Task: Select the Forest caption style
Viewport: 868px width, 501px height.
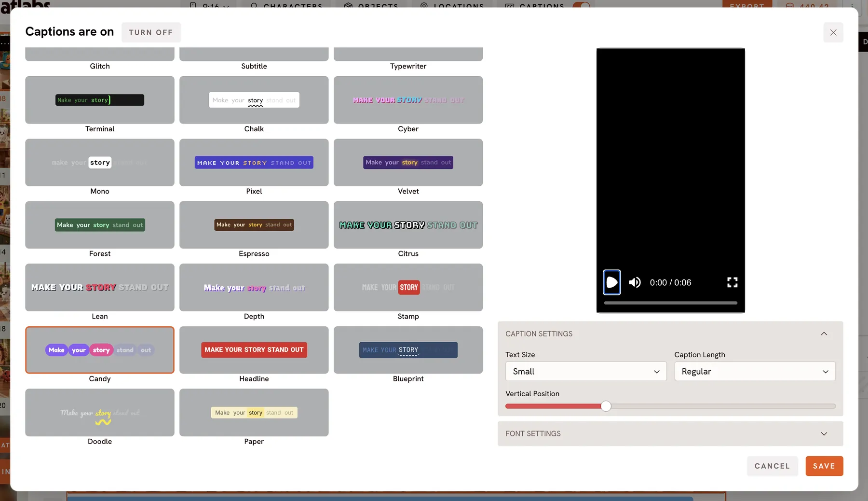Action: coord(100,225)
